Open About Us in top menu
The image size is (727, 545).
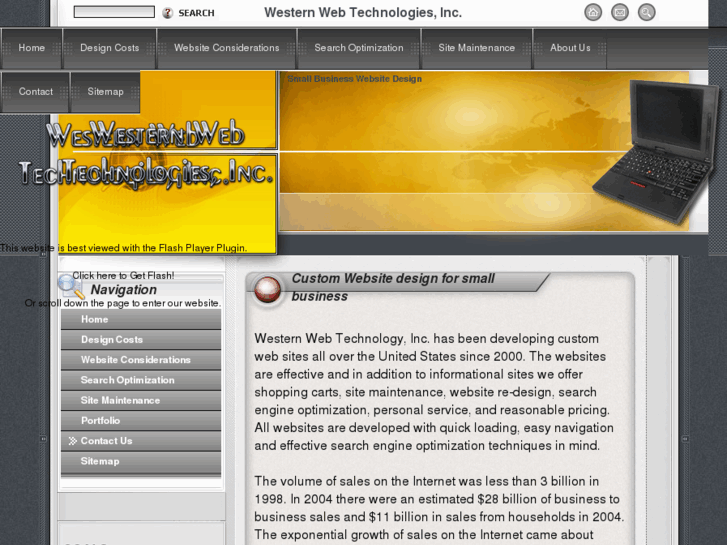pyautogui.click(x=570, y=48)
